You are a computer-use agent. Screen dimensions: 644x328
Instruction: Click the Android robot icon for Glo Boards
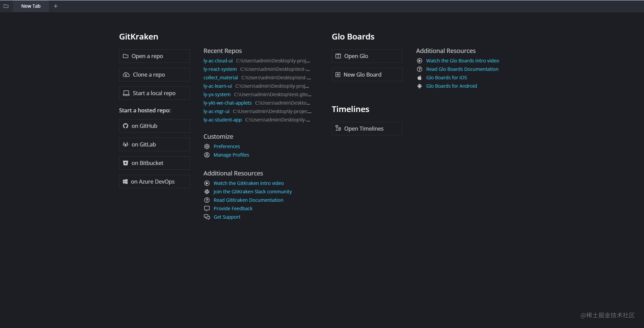[420, 86]
